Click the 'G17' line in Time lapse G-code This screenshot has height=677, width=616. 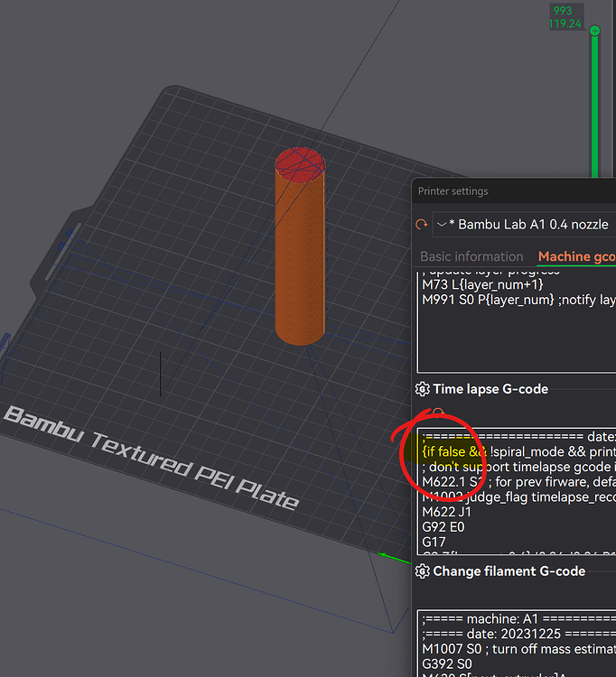point(434,543)
